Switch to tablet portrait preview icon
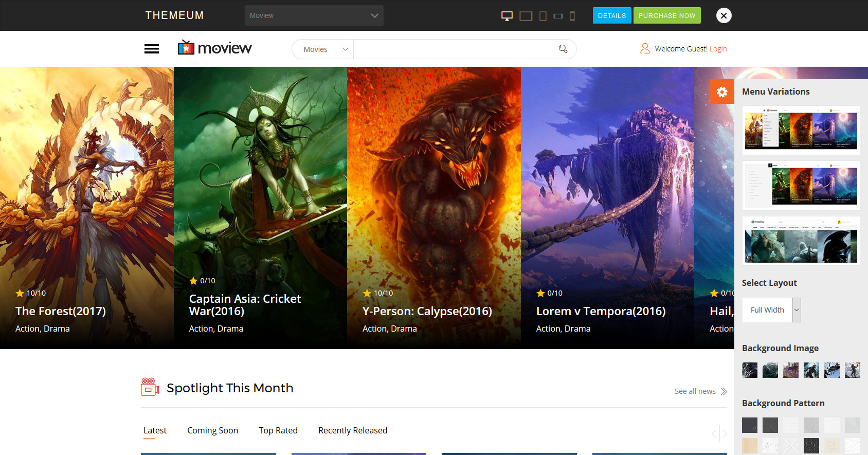This screenshot has width=868, height=455. click(543, 16)
